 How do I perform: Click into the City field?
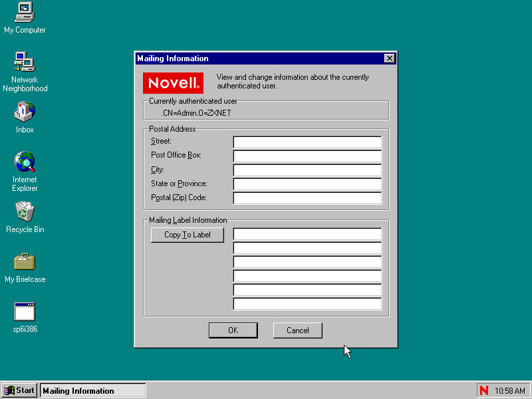(307, 170)
